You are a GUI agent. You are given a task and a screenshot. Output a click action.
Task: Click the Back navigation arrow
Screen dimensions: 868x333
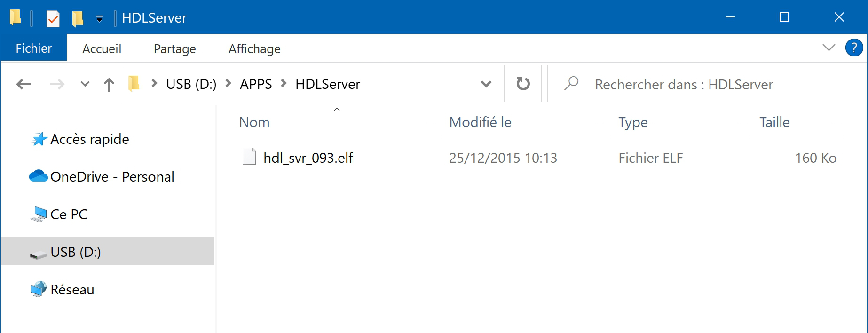pyautogui.click(x=24, y=84)
